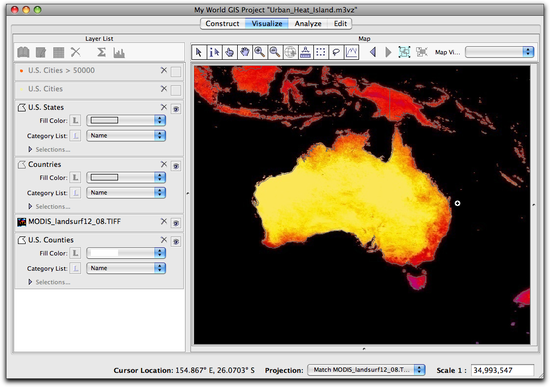Select the lasso selection tool
The width and height of the screenshot is (550, 387).
pos(336,52)
